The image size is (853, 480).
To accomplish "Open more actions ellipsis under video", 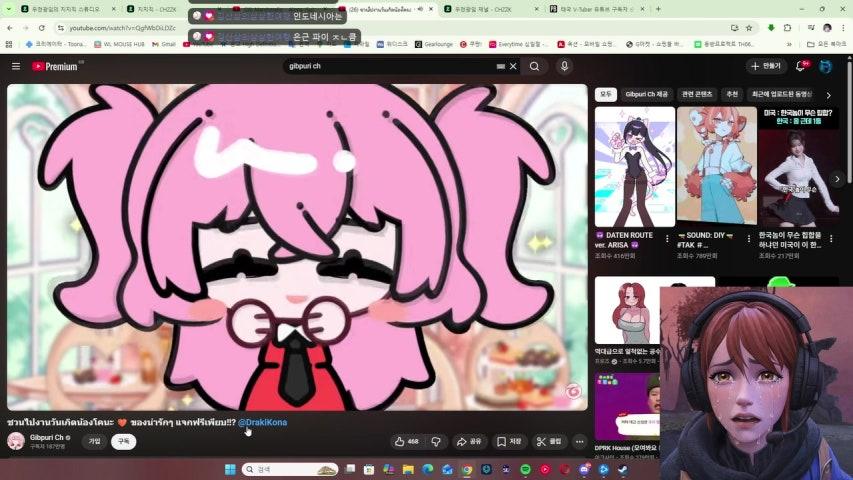I will 579,441.
